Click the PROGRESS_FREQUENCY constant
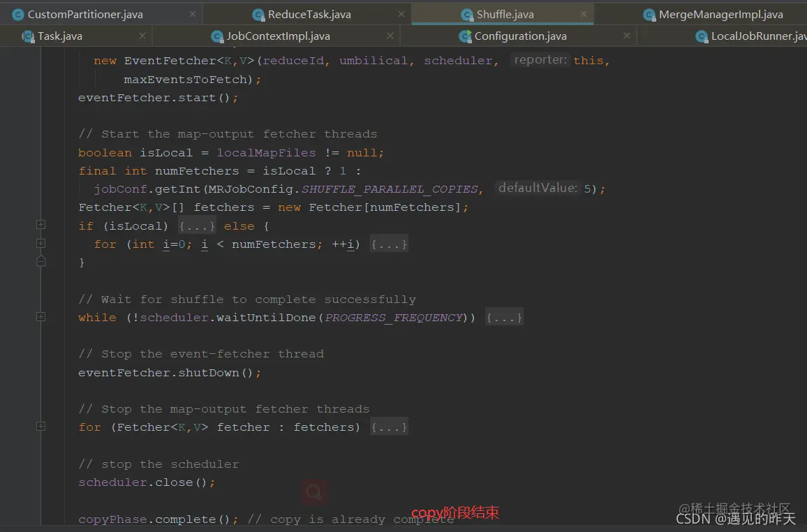The image size is (807, 532). pyautogui.click(x=394, y=318)
